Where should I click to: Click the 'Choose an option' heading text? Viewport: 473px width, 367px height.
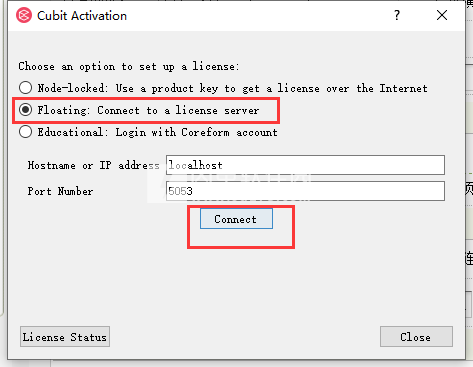129,66
